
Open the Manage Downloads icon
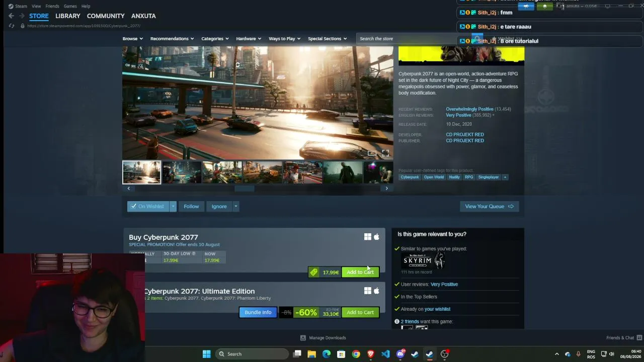coord(303,338)
